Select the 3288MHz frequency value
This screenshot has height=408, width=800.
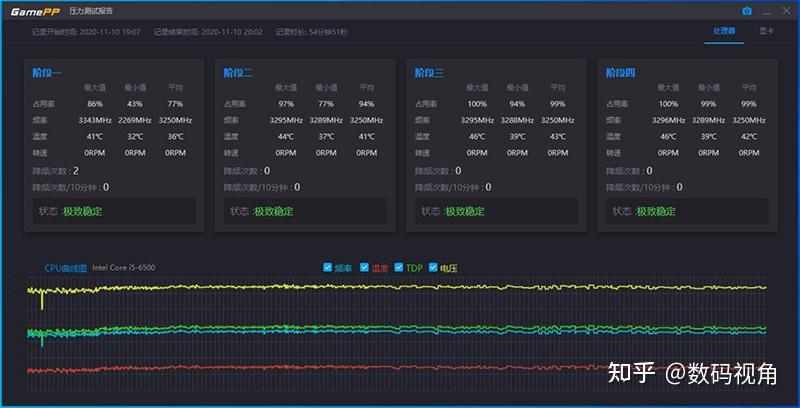(517, 120)
